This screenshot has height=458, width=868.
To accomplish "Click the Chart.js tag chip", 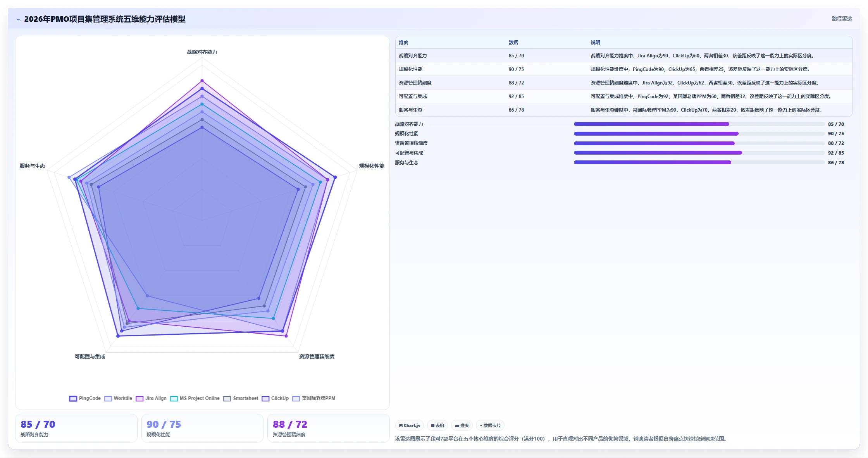I will coord(410,425).
